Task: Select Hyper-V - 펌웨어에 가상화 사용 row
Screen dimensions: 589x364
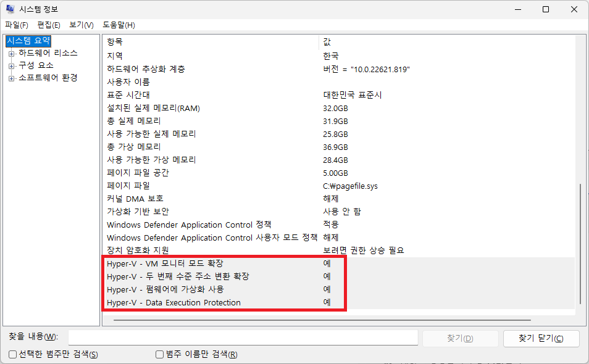Action: [338, 289]
